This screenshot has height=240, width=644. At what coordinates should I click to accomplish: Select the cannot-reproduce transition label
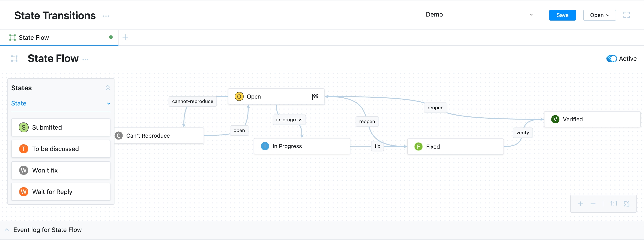click(193, 101)
